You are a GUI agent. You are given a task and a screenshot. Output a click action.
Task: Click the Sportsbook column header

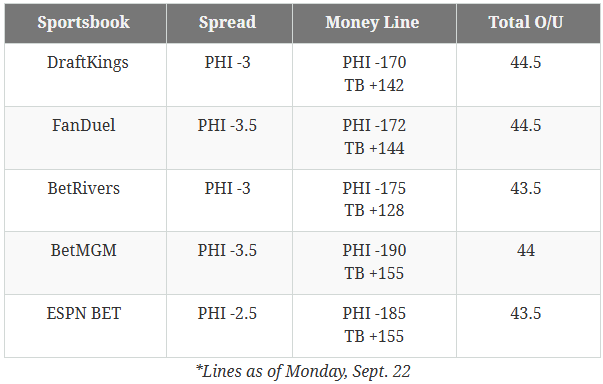[x=83, y=22]
